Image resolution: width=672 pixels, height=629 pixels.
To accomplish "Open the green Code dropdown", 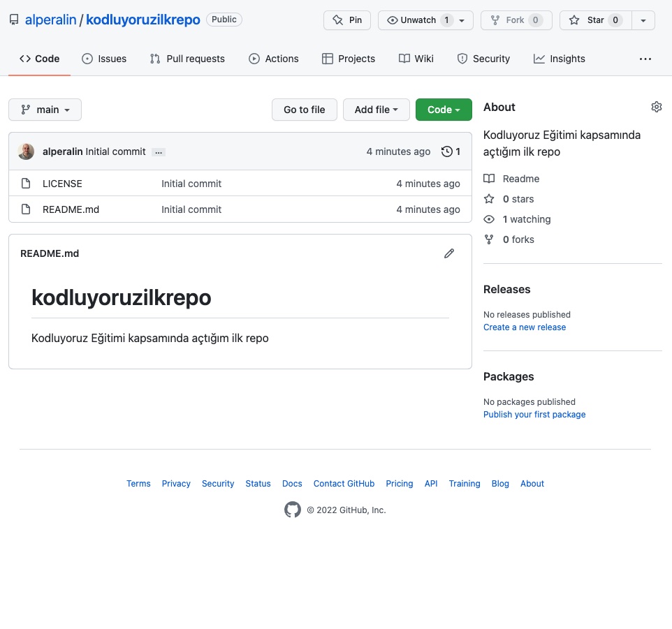I will 444,110.
